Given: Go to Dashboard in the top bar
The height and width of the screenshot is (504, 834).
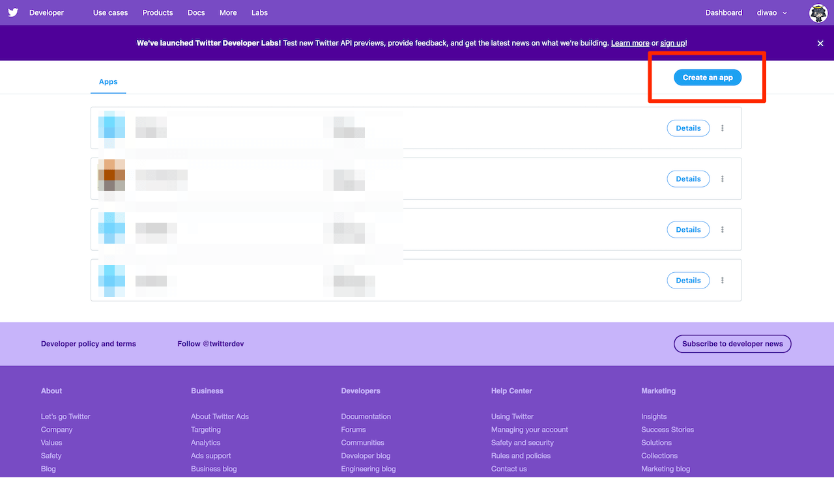Looking at the screenshot, I should [x=723, y=13].
